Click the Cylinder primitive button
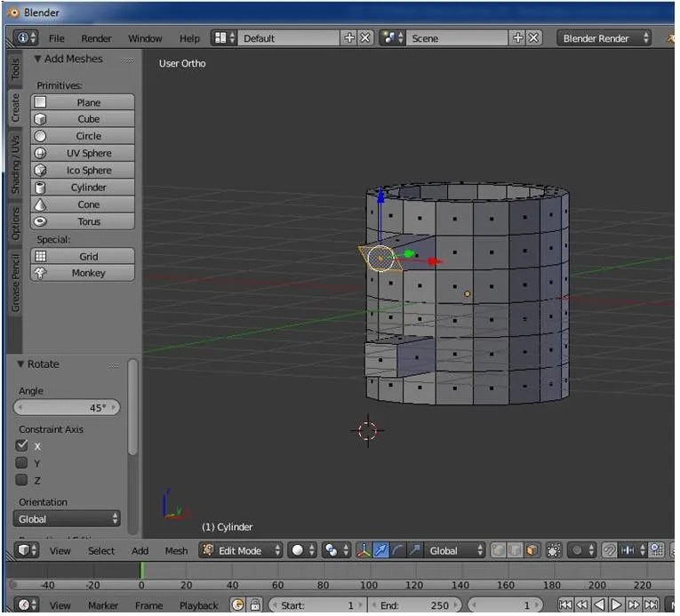680x616 pixels. point(83,188)
